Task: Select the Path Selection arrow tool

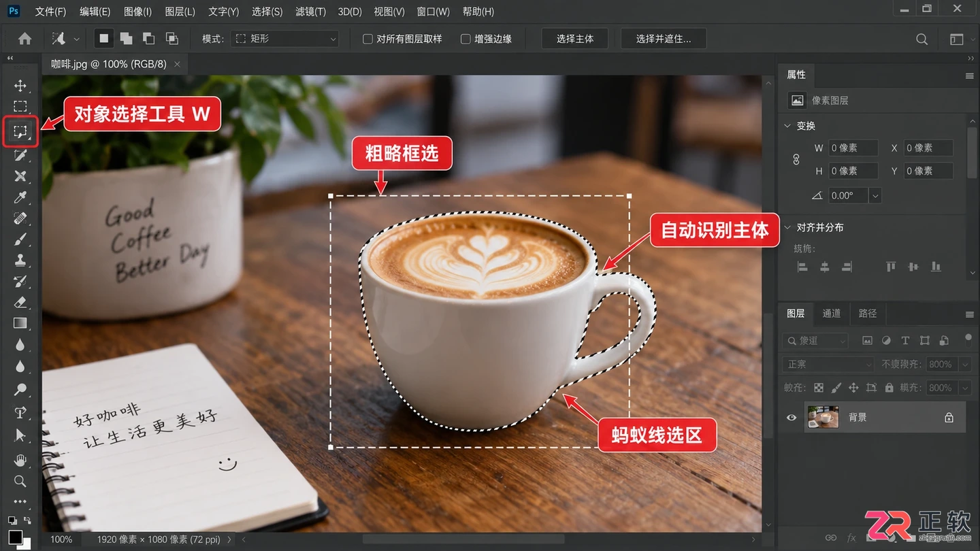Action: pyautogui.click(x=20, y=435)
